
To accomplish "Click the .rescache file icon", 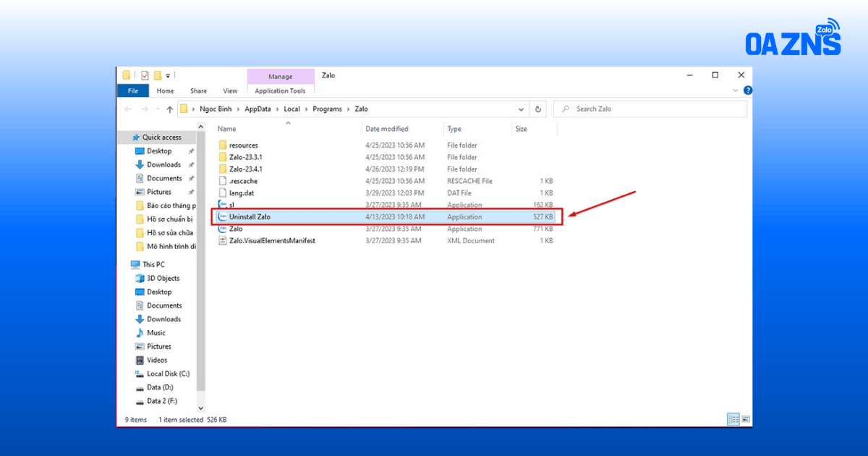I will click(x=223, y=181).
